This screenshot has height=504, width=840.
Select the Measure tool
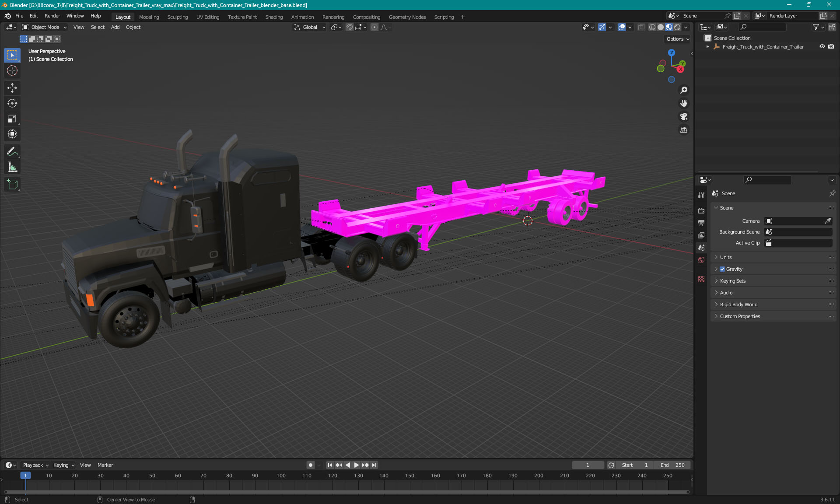pos(12,167)
